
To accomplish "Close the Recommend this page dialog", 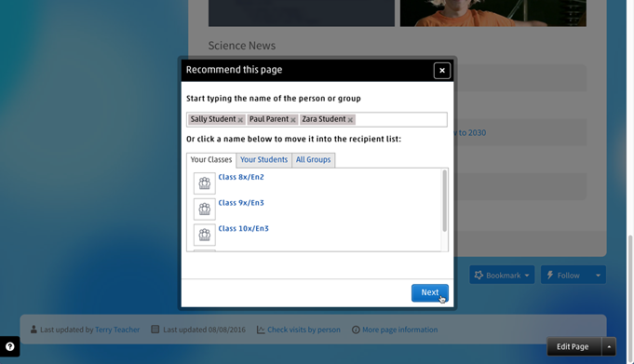I will tap(442, 71).
